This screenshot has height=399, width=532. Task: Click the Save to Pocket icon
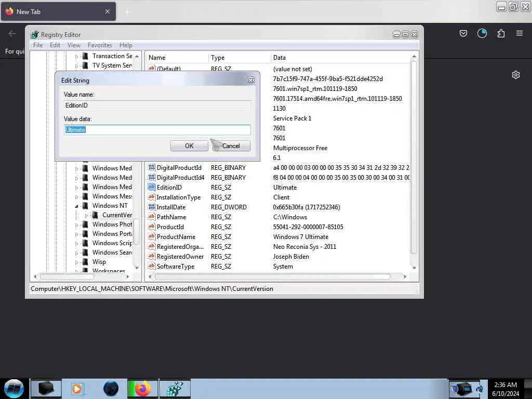[463, 33]
